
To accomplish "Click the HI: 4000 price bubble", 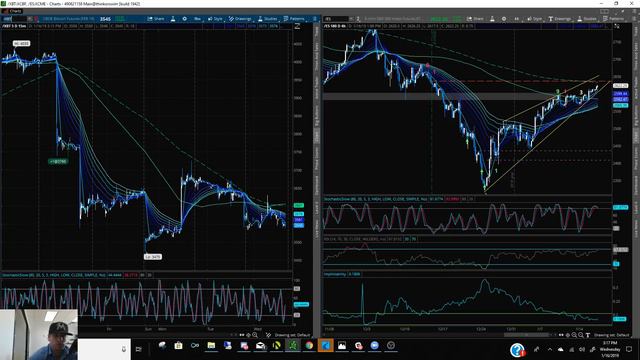I will pos(21,43).
